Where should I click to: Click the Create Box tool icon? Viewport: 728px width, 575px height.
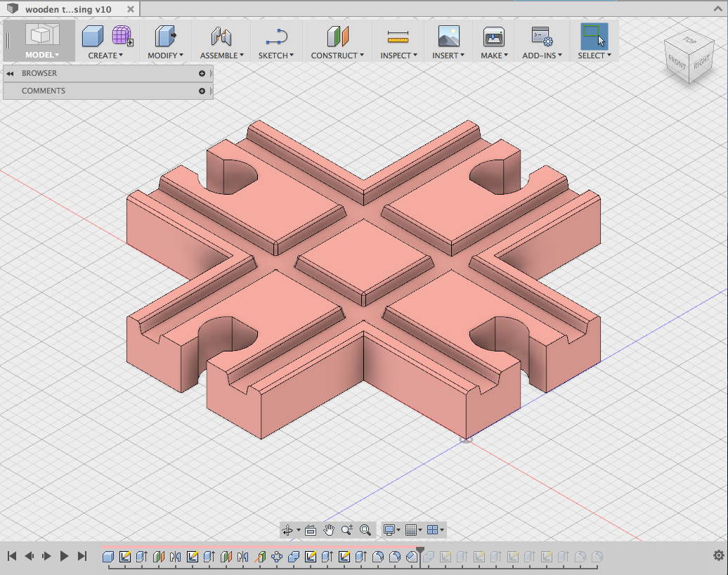pyautogui.click(x=92, y=36)
